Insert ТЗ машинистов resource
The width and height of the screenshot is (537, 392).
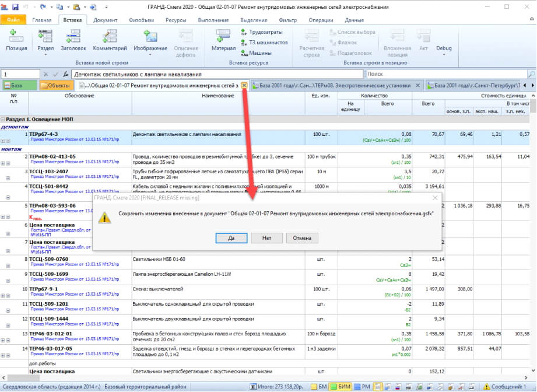[264, 43]
